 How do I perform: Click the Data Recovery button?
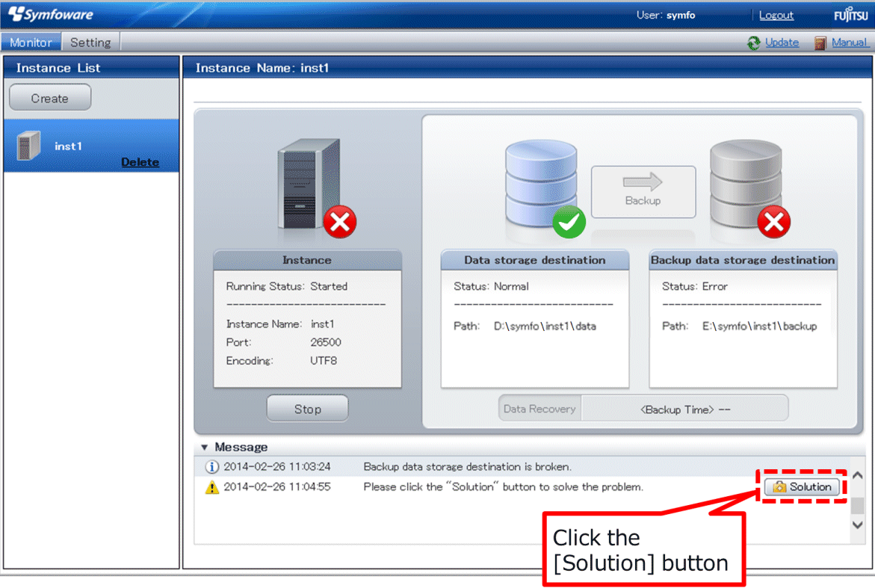pos(539,409)
